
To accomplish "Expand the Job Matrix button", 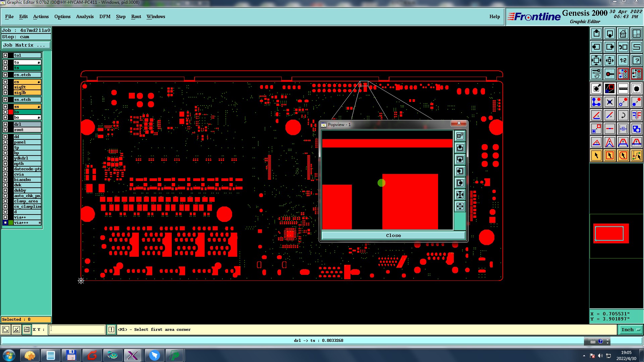I will [26, 45].
